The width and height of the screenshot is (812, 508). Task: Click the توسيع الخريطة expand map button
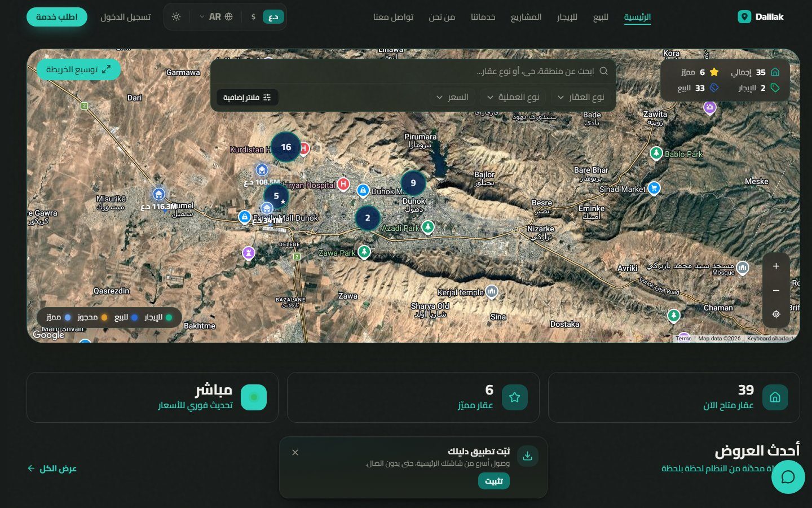[x=78, y=69]
